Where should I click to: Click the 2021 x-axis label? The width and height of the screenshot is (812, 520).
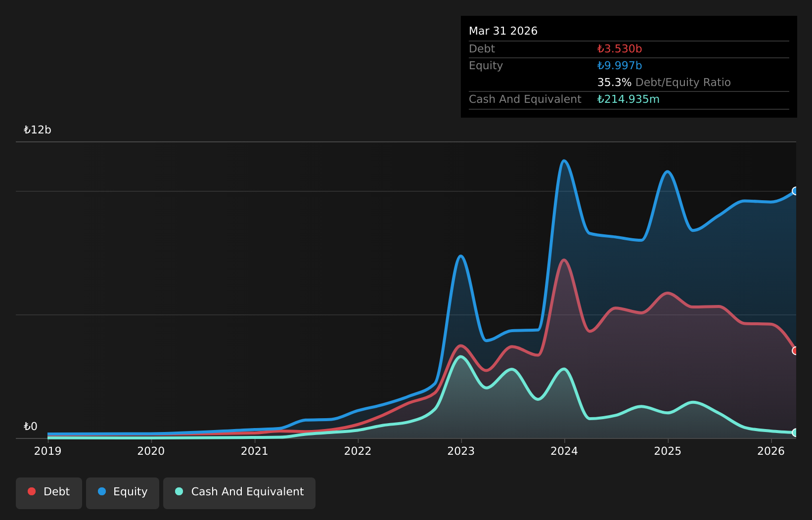click(x=254, y=451)
